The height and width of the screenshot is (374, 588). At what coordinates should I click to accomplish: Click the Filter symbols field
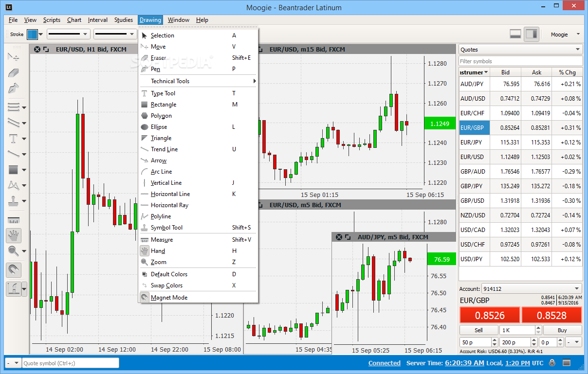520,61
